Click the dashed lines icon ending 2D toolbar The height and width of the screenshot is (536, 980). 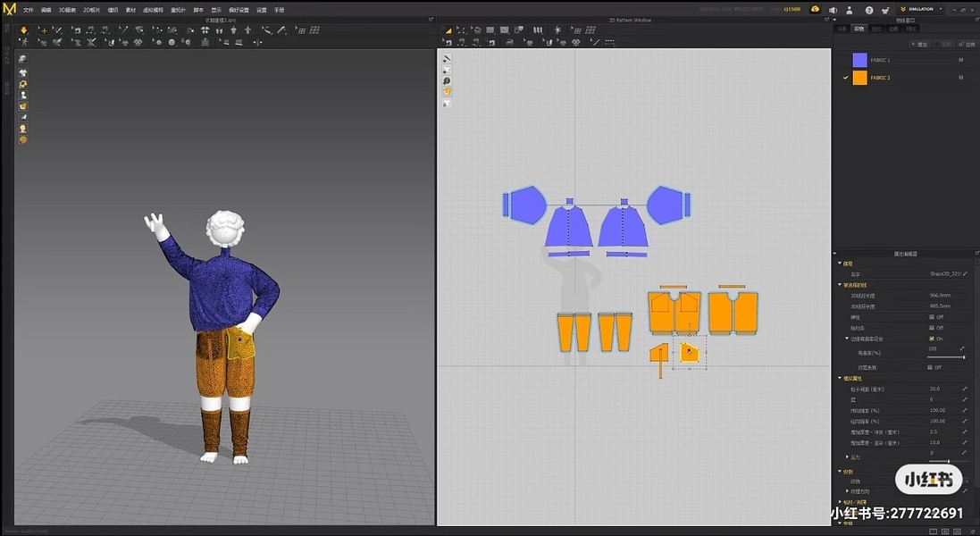(x=609, y=43)
